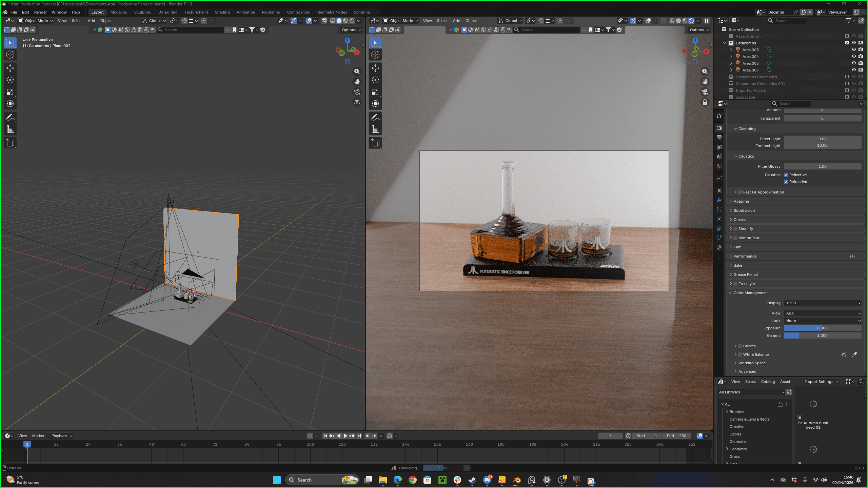Switch to the Shading workspace tab
This screenshot has width=868, height=488.
tap(222, 12)
